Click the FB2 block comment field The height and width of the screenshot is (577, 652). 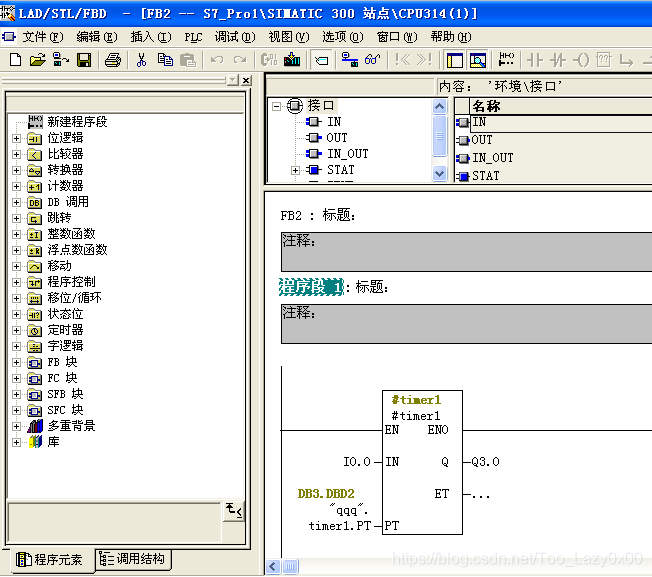(x=467, y=252)
